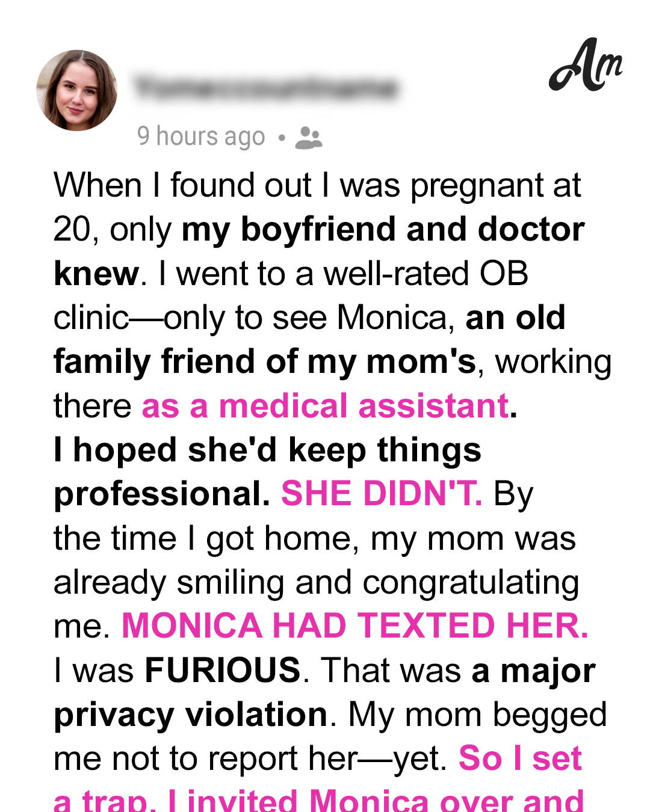Click the poster's profile picture
This screenshot has width=650, height=812.
[77, 90]
